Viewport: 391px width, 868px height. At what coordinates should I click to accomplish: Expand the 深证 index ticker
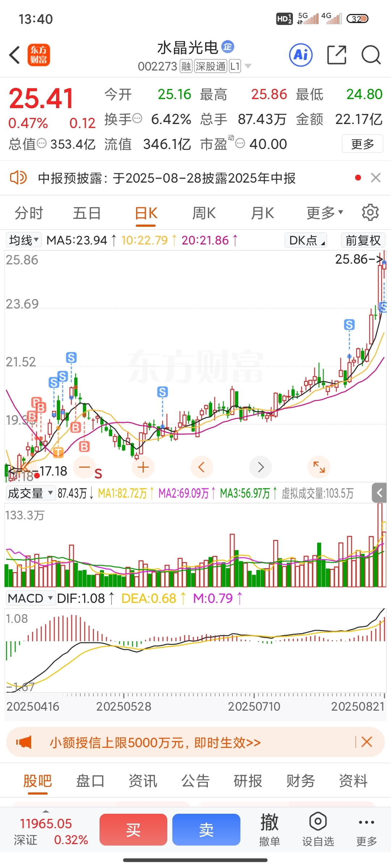tap(51, 831)
